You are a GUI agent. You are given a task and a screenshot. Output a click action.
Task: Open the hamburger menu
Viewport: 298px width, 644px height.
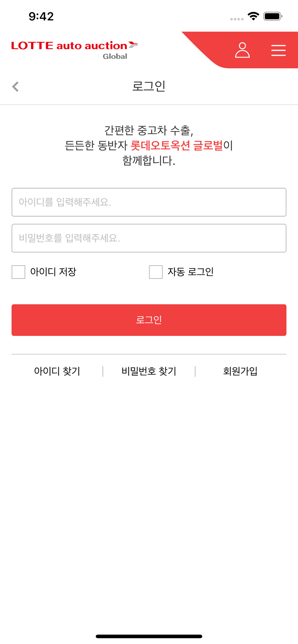278,51
